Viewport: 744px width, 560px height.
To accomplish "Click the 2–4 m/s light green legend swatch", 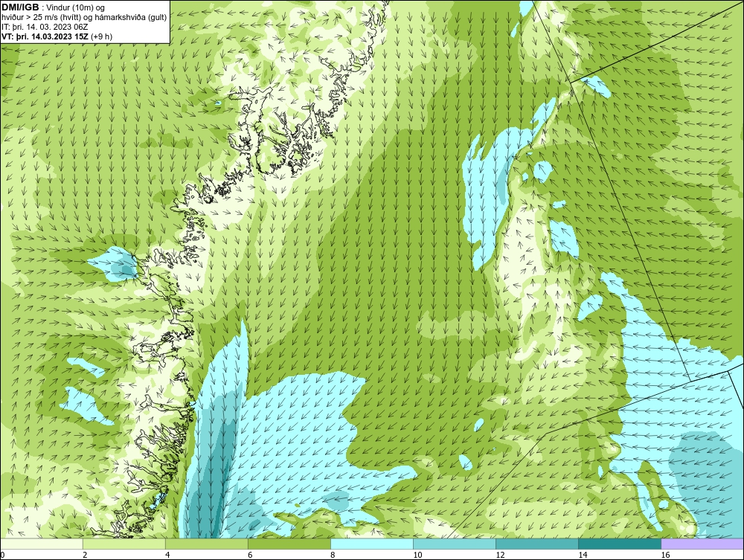I will click(x=124, y=544).
